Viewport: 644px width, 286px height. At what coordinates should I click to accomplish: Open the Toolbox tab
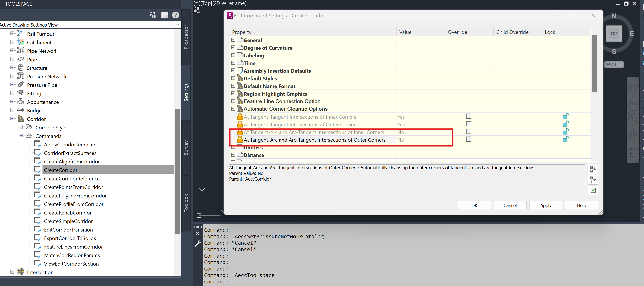[186, 203]
